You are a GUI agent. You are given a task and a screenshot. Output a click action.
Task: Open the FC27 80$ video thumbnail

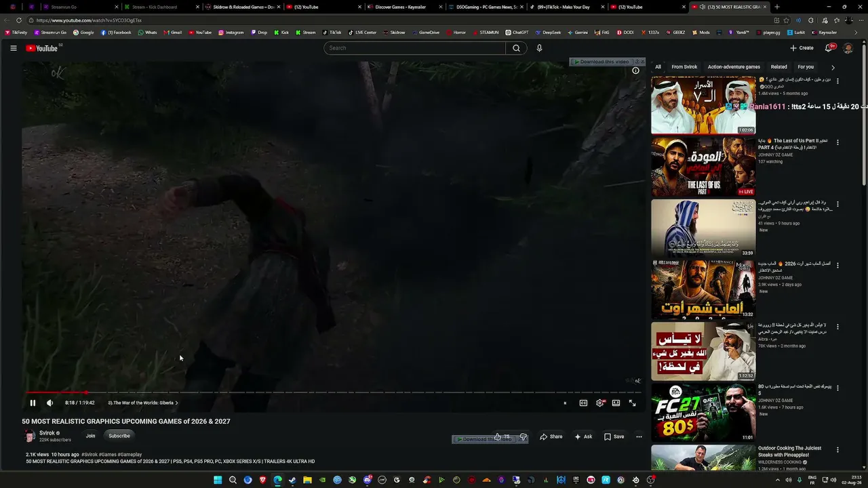point(703,413)
